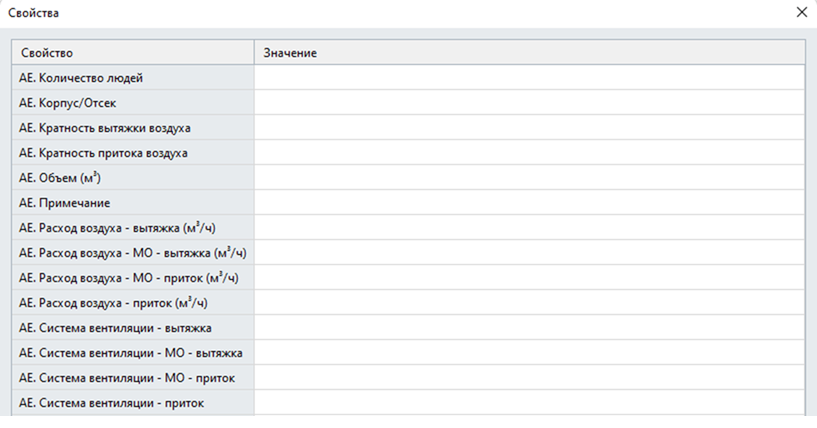The height and width of the screenshot is (428, 817).
Task: Select value cell for АЕ. Корпус/Отсек
Action: click(529, 102)
